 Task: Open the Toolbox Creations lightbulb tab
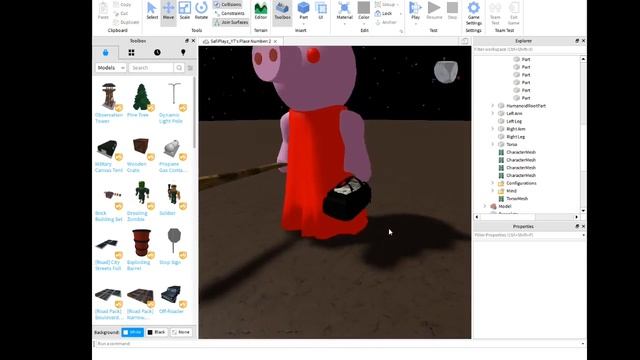pos(183,52)
